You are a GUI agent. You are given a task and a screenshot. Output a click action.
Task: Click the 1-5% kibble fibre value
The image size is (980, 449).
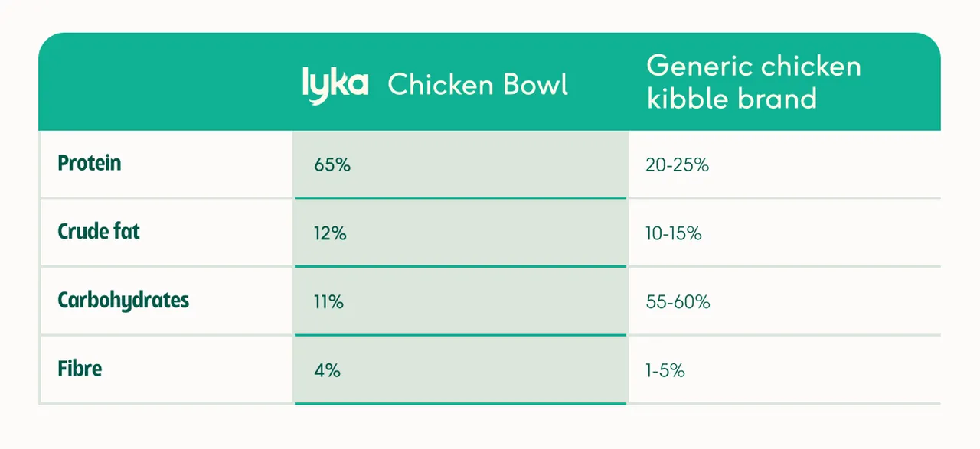[665, 371]
